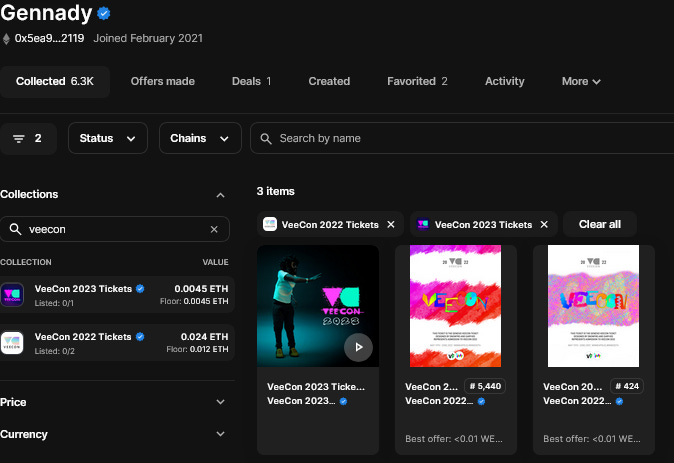Switch to the Offers made tab

(162, 81)
